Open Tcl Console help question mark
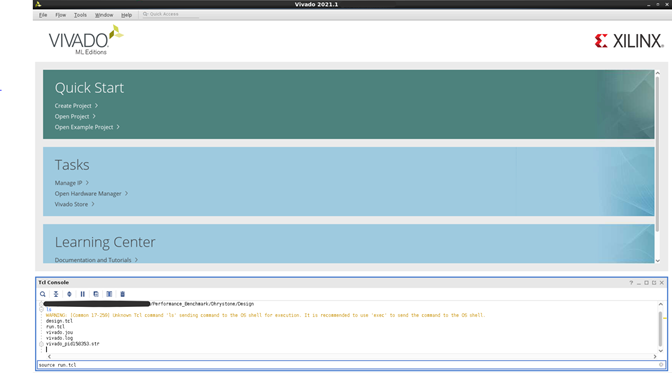 [x=631, y=283]
